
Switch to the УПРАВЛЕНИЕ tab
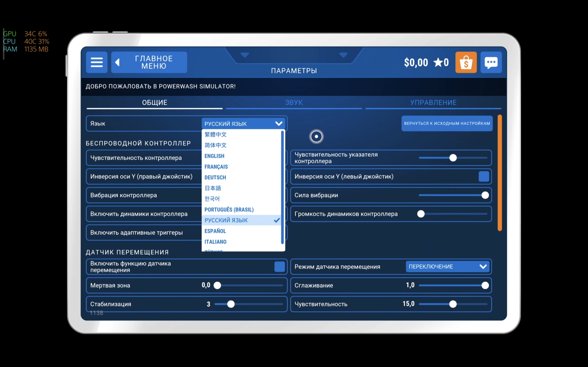coord(433,102)
